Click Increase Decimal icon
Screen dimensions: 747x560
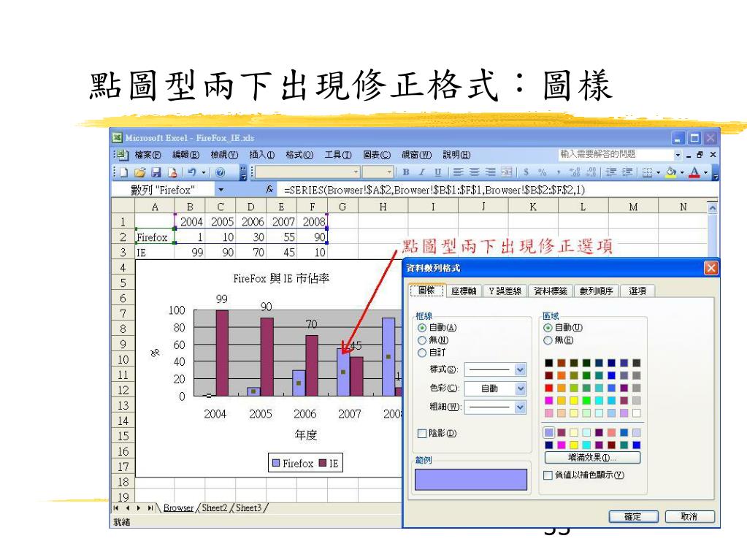coord(575,172)
